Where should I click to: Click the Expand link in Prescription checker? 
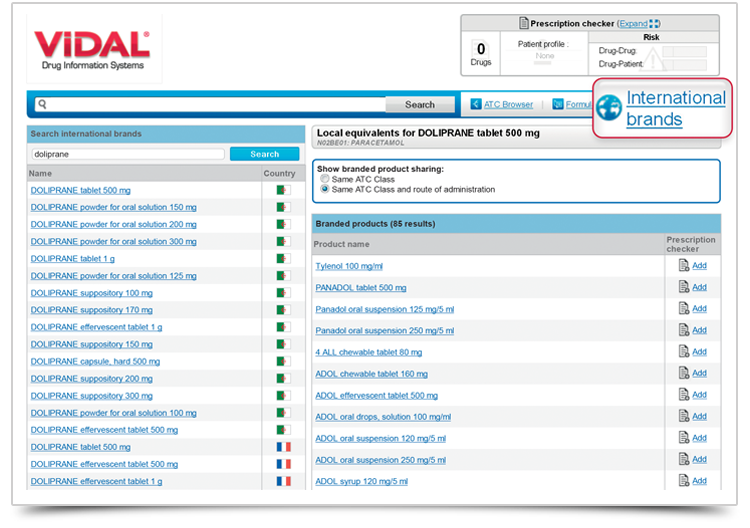tap(633, 23)
